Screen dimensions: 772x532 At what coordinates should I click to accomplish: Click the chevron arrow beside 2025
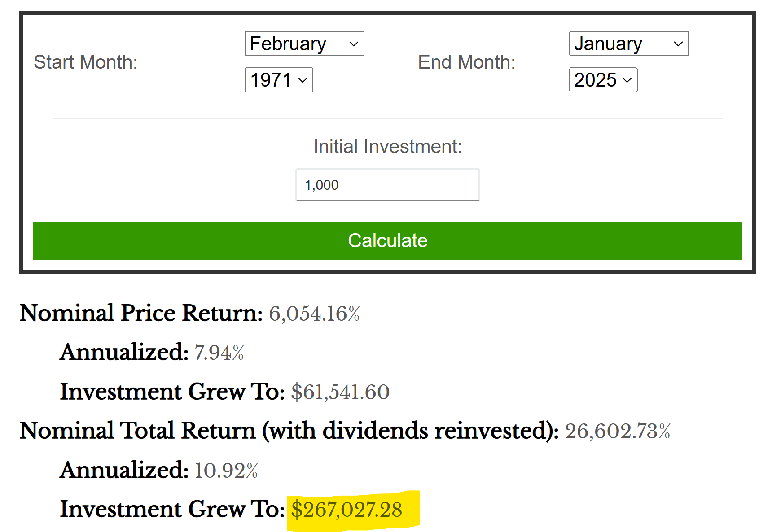[627, 80]
